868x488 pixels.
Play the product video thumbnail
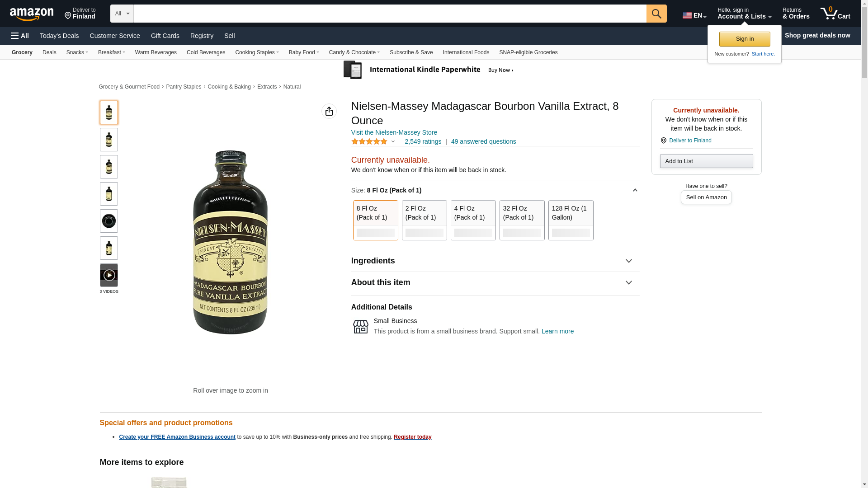tap(109, 275)
